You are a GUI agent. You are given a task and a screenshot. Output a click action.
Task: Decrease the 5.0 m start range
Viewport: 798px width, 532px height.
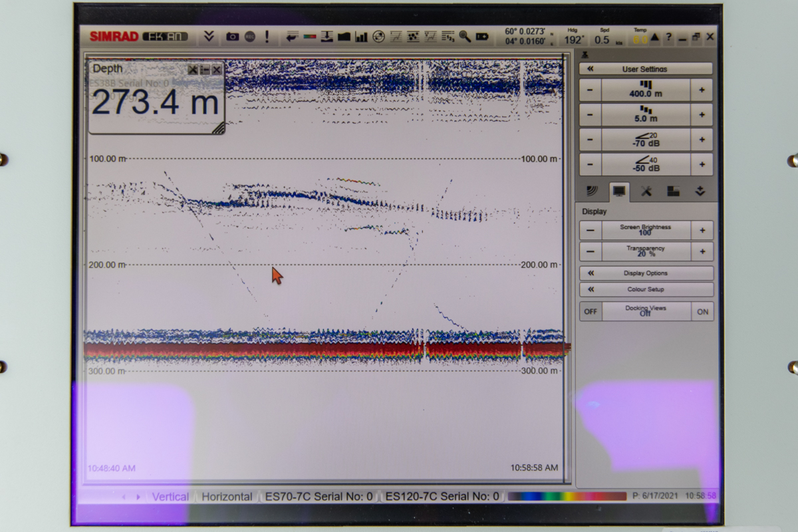point(591,114)
